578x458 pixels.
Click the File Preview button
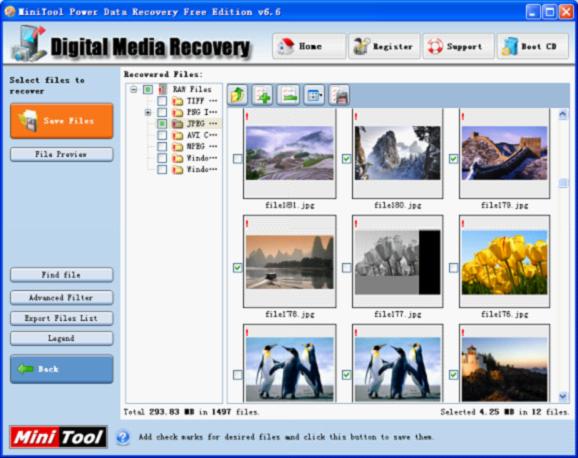pyautogui.click(x=62, y=155)
